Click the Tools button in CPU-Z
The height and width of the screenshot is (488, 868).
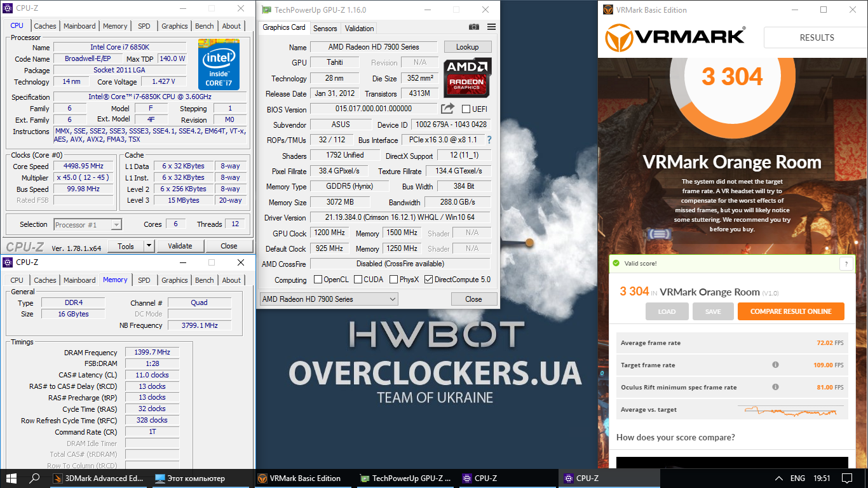pyautogui.click(x=126, y=246)
